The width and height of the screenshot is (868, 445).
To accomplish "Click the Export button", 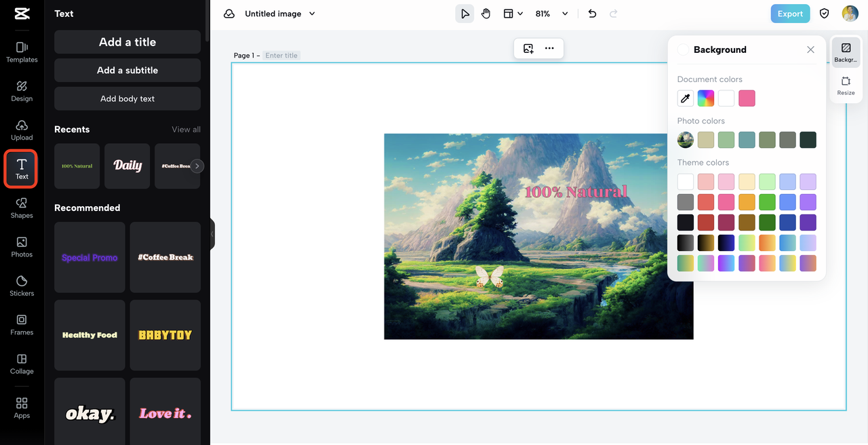I will [x=790, y=14].
